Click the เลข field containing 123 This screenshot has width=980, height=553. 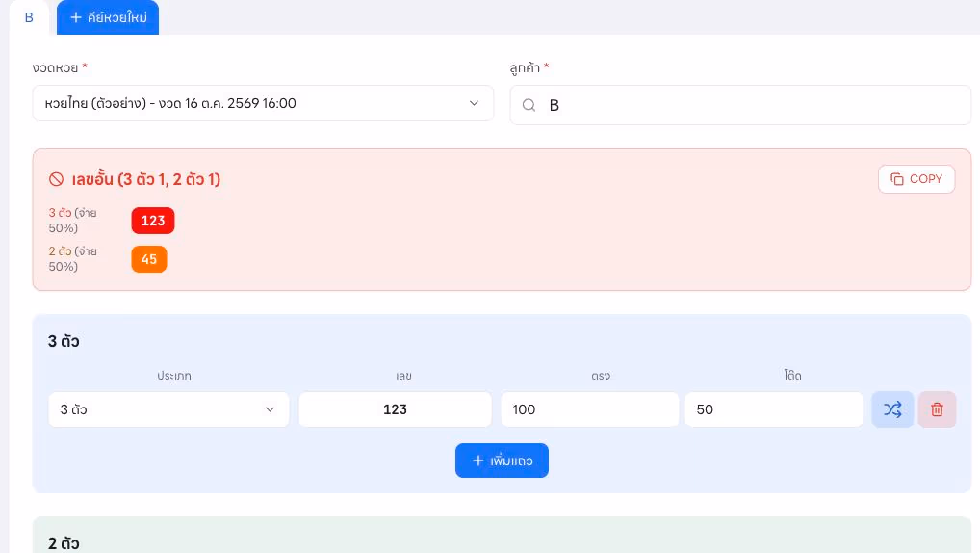[395, 409]
